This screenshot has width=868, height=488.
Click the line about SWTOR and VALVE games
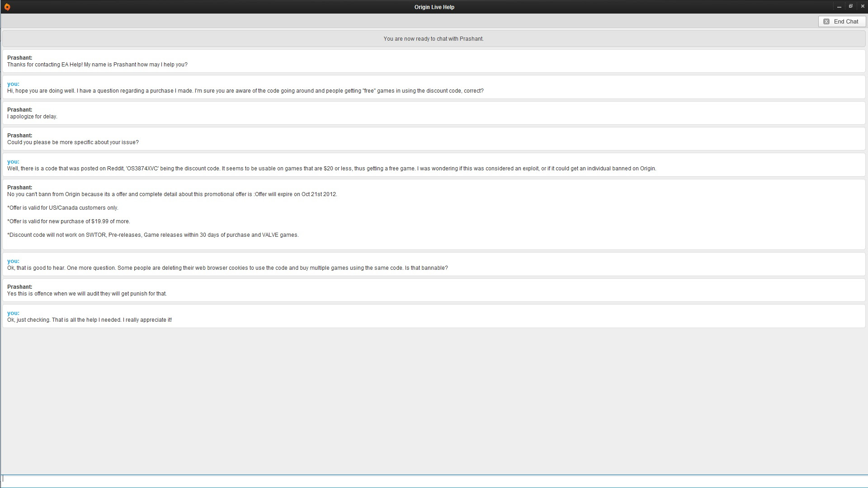click(153, 235)
